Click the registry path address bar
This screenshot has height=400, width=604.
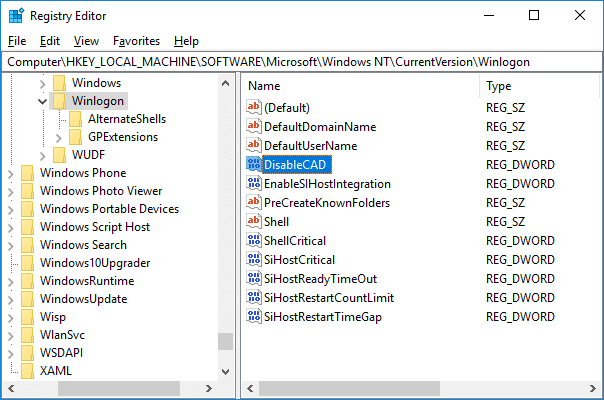[x=300, y=62]
